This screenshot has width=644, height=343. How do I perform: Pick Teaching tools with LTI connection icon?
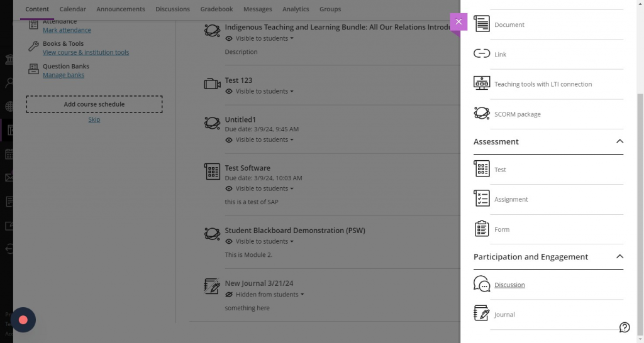(x=482, y=84)
